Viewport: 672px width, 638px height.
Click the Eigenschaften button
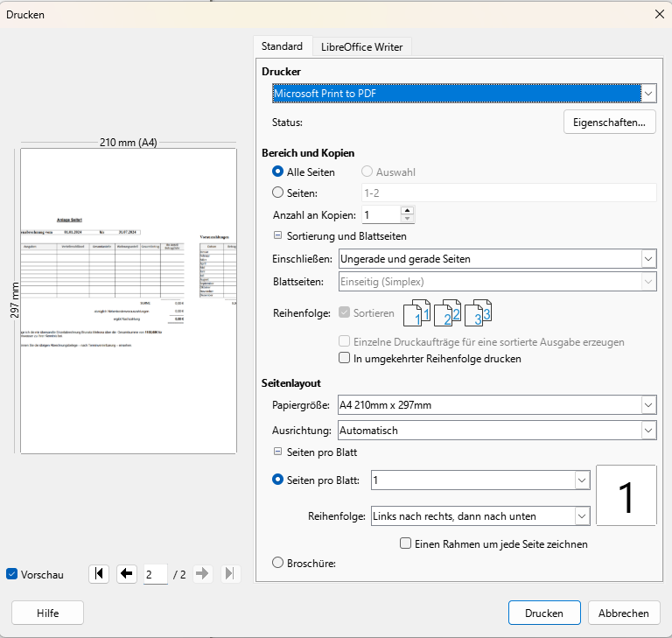click(x=609, y=123)
